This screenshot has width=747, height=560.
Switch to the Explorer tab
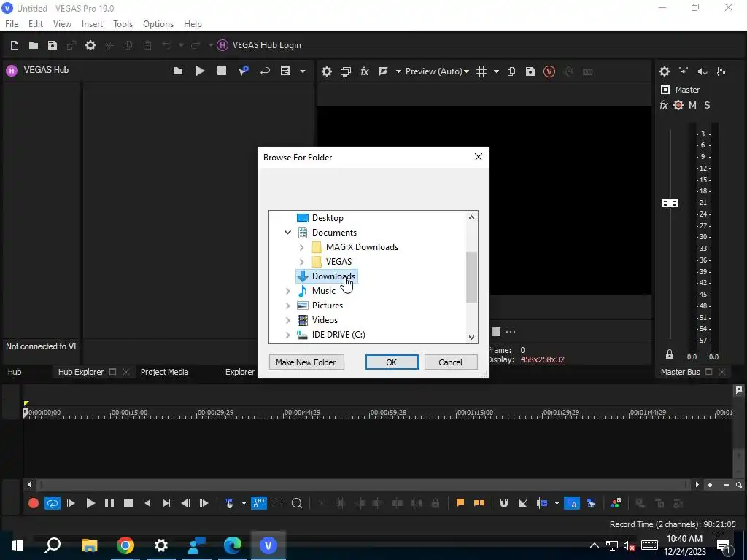point(239,372)
